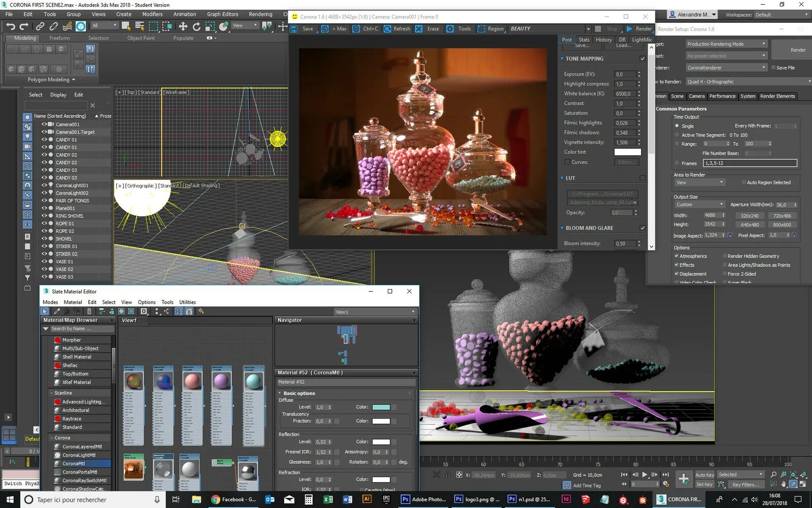Select CoronaLightMtl in the material browser

tap(82, 455)
